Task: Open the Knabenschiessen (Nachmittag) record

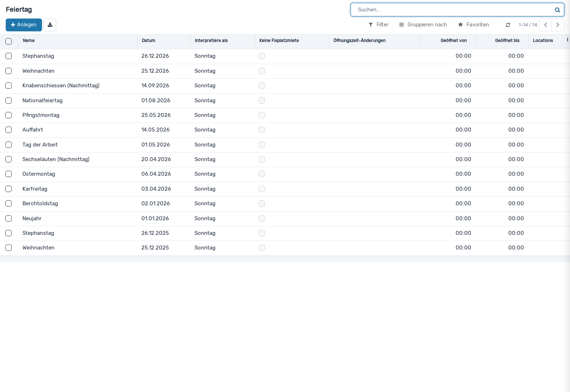Action: click(x=61, y=86)
